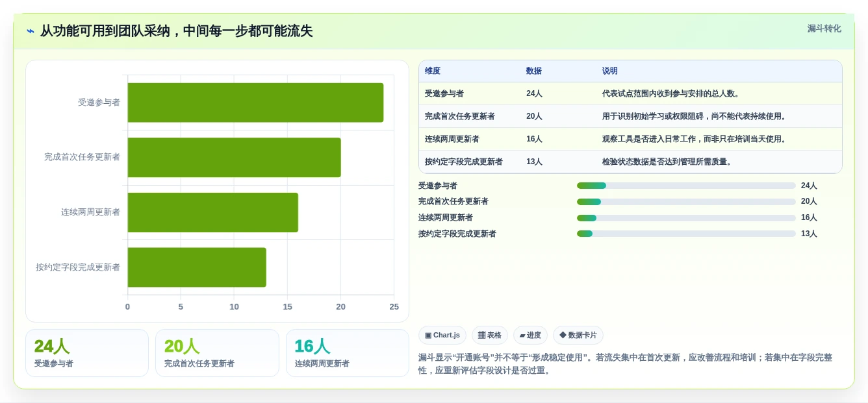Click the 完成首次任务更新者 progress bar showing 20人
The image size is (868, 403).
tap(686, 202)
